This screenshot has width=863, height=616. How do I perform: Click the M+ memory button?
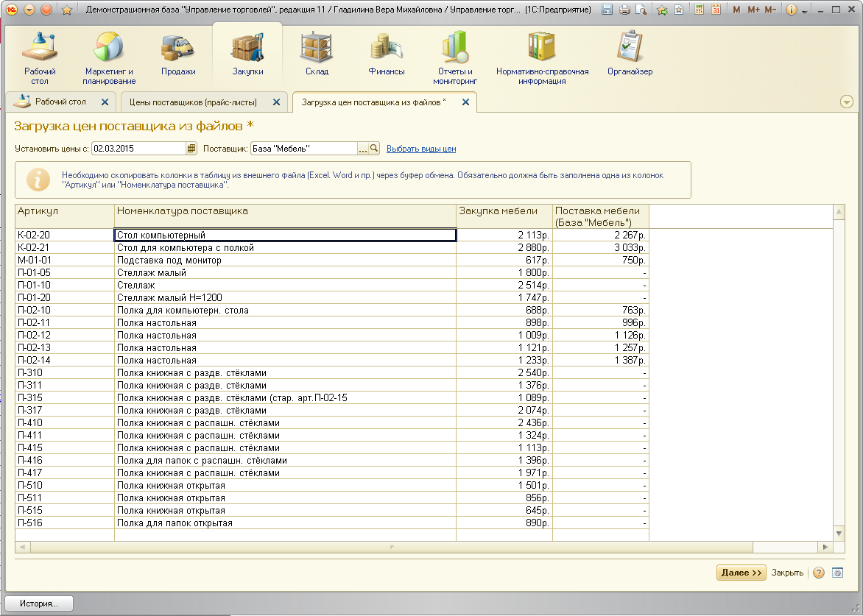click(753, 10)
